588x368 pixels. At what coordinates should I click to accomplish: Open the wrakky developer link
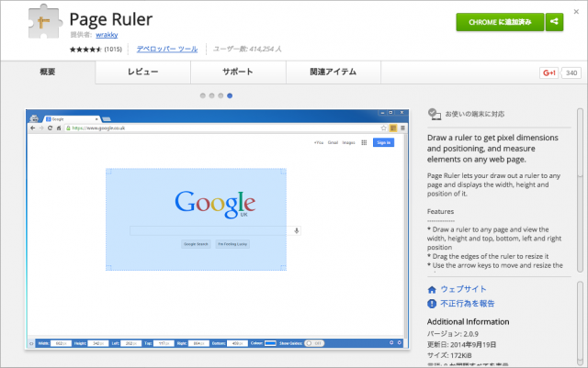tap(107, 35)
